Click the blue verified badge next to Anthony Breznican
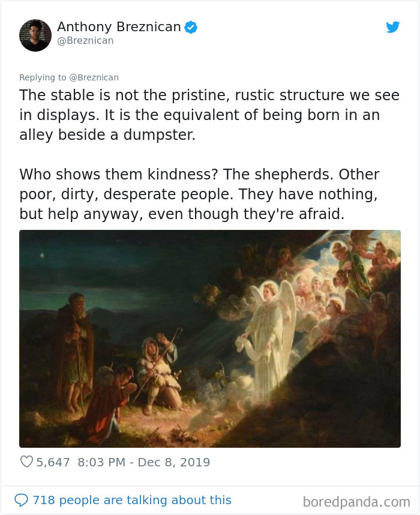This screenshot has height=515, width=420. pos(191,27)
